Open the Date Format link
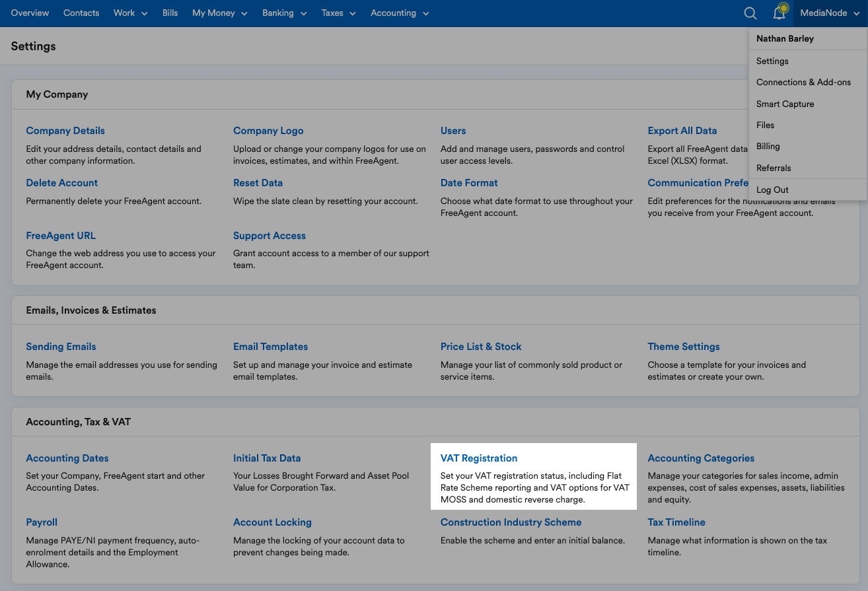Viewport: 868px width, 591px height. (469, 183)
